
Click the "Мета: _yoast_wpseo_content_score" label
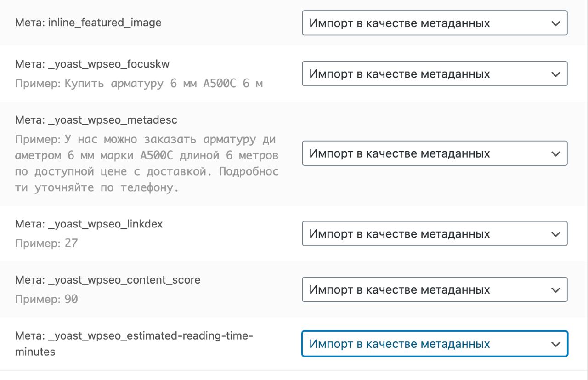[x=107, y=280]
